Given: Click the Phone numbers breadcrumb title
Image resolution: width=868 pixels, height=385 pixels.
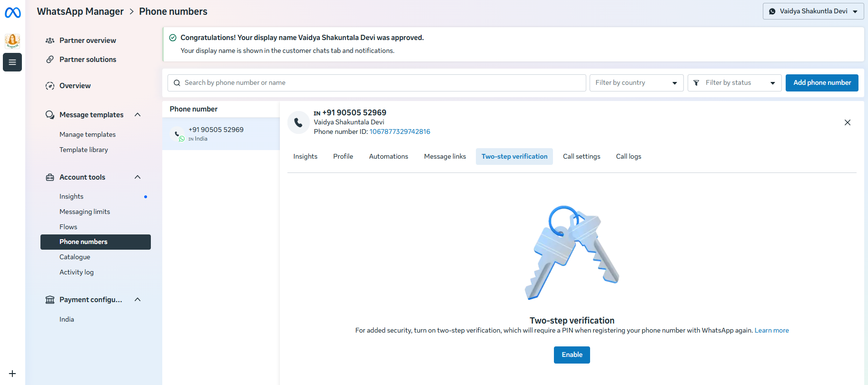Looking at the screenshot, I should click(173, 11).
